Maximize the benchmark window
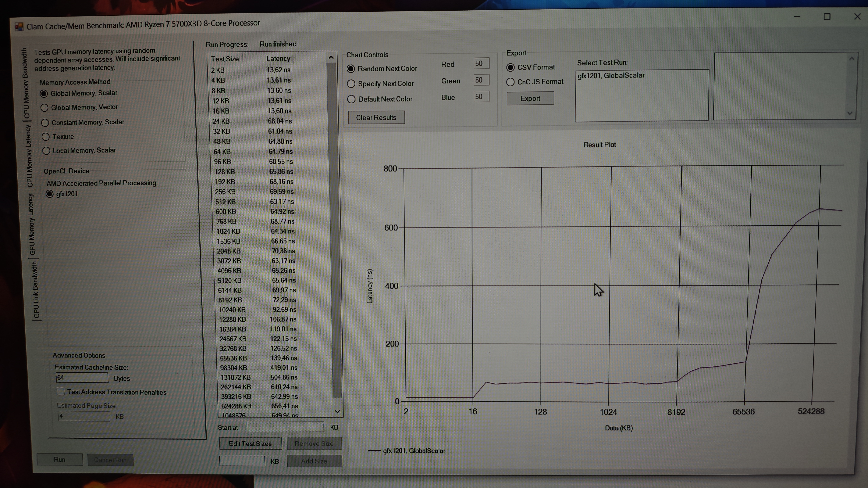The image size is (868, 488). 827,17
